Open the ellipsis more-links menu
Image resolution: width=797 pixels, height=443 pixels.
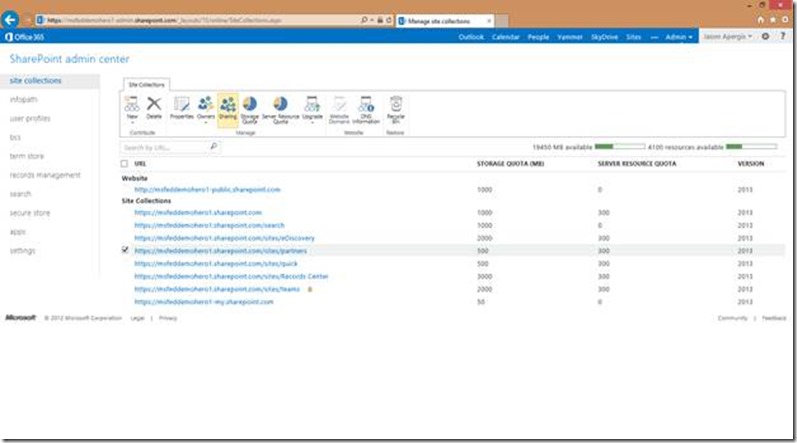[654, 37]
